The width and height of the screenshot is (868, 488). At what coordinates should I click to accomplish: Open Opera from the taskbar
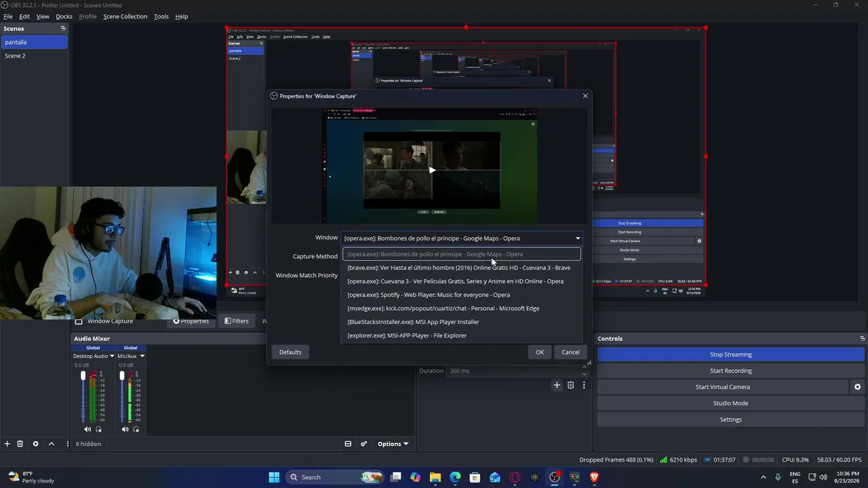pos(515,477)
